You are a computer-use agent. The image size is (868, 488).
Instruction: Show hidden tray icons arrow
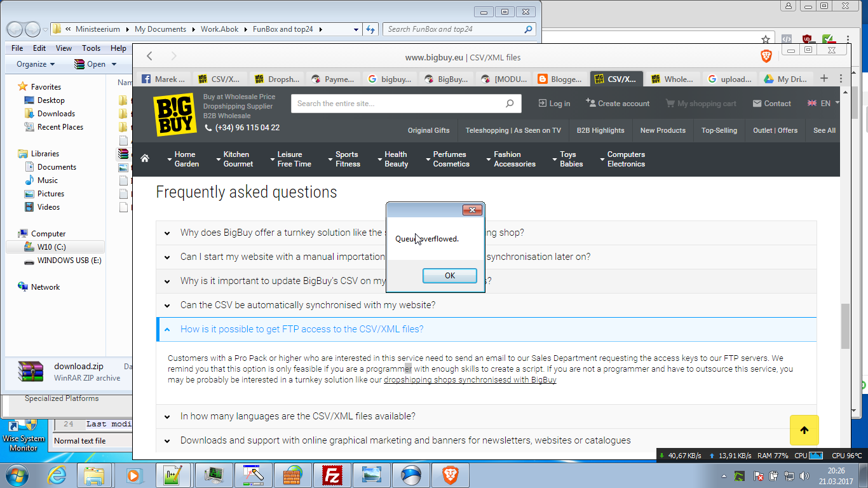(724, 476)
